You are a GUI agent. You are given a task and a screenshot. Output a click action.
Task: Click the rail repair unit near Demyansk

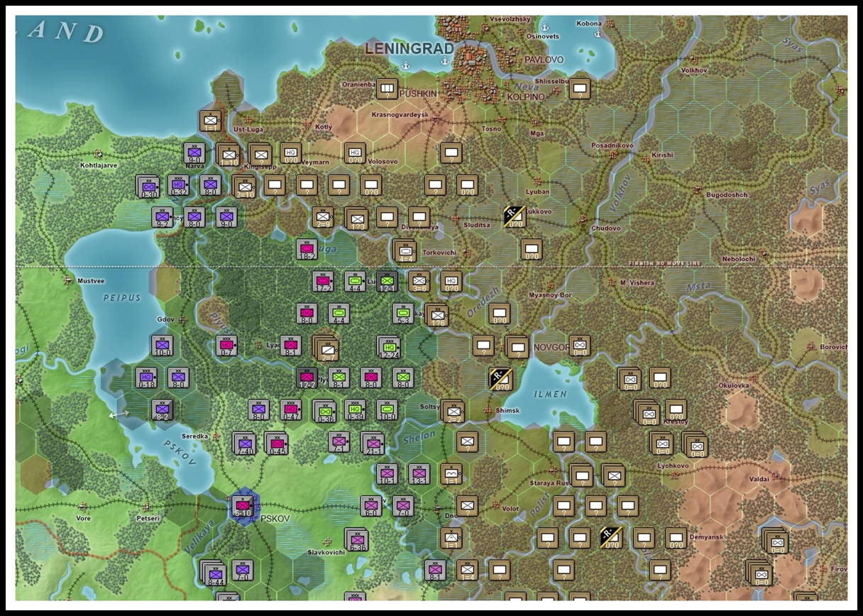(x=610, y=538)
